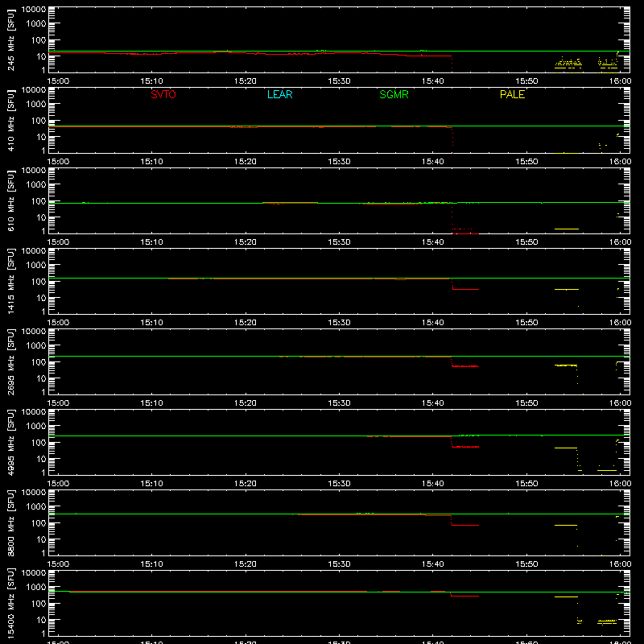Click 15:30 tick below 410 MHz plot
This screenshot has width=644, height=644.
[339, 162]
